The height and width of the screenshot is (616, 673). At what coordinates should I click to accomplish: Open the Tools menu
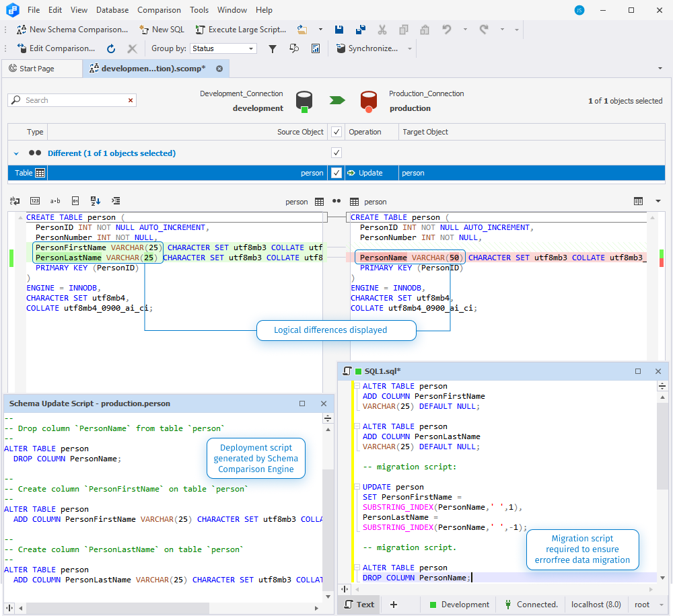(x=199, y=10)
